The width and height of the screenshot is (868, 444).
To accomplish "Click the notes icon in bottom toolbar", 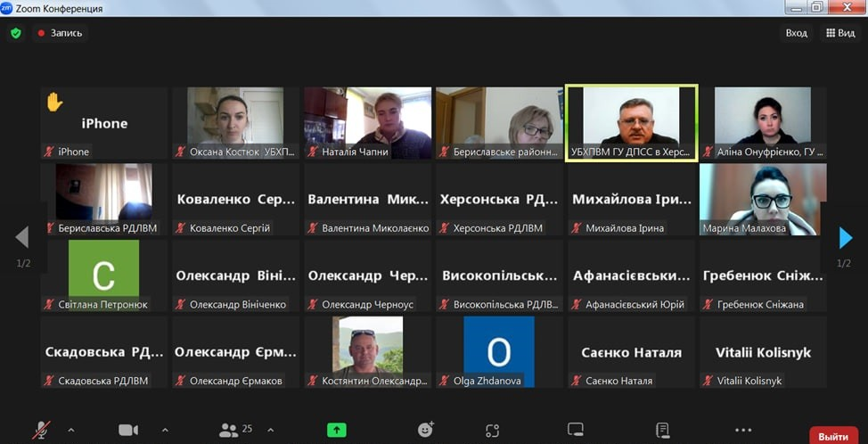I will click(663, 430).
